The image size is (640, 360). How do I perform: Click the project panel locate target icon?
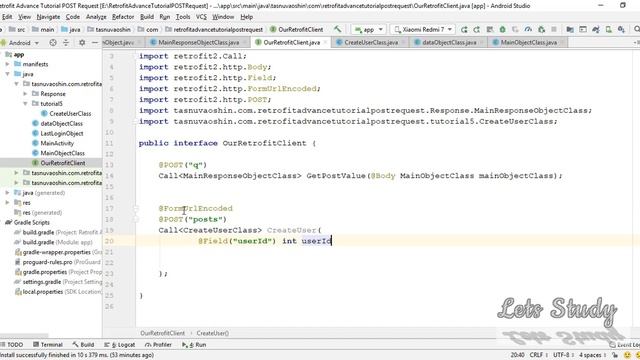[x=53, y=42]
